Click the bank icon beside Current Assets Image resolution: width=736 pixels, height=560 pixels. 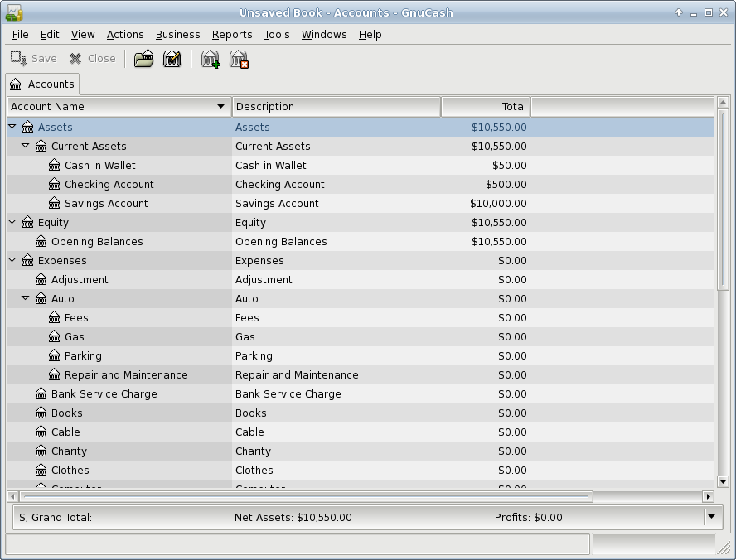41,147
